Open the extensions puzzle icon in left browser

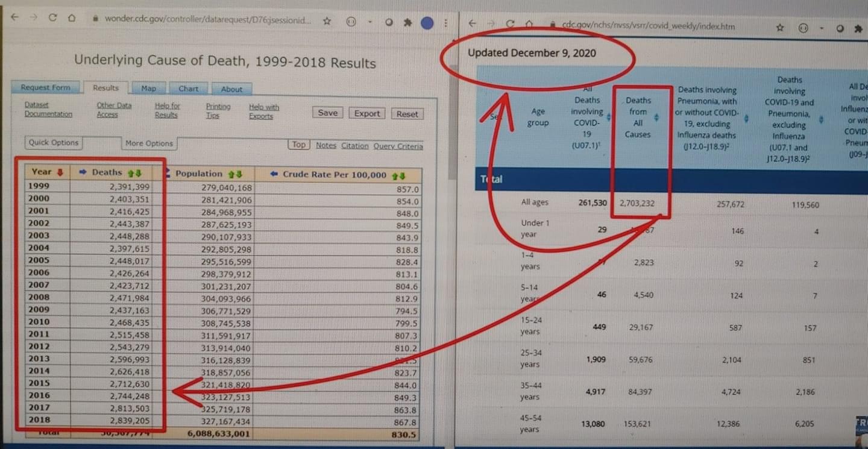[407, 23]
